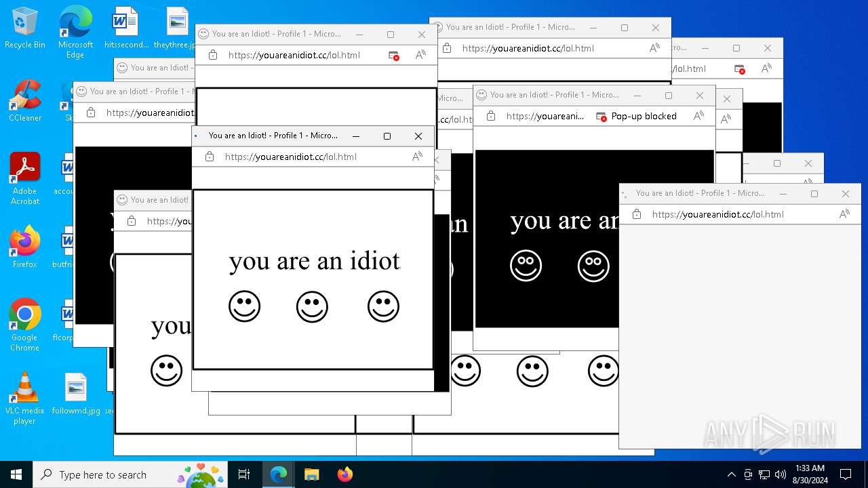This screenshot has height=488, width=868.
Task: Click the left smiley on the black page
Action: point(526,266)
